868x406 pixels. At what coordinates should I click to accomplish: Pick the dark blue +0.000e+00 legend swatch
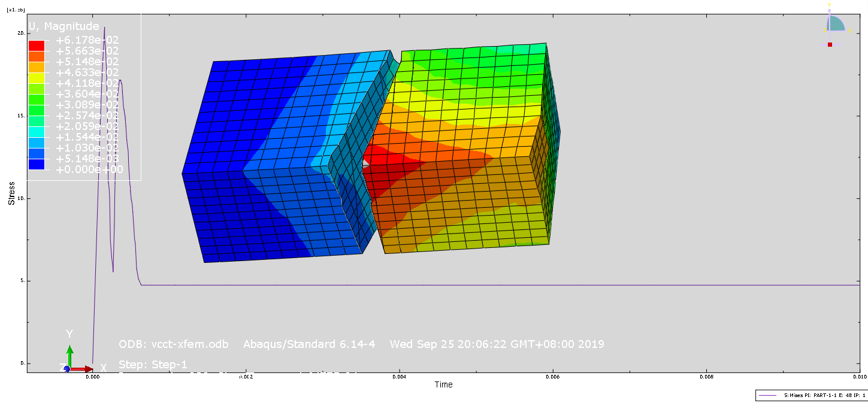coord(37,164)
